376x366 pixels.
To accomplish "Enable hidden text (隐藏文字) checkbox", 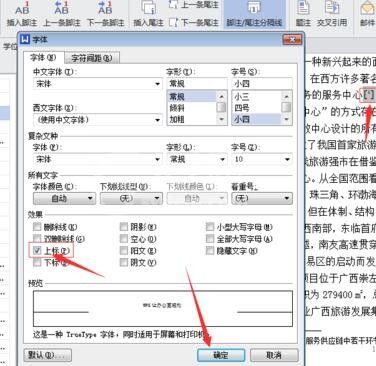I will coord(210,250).
